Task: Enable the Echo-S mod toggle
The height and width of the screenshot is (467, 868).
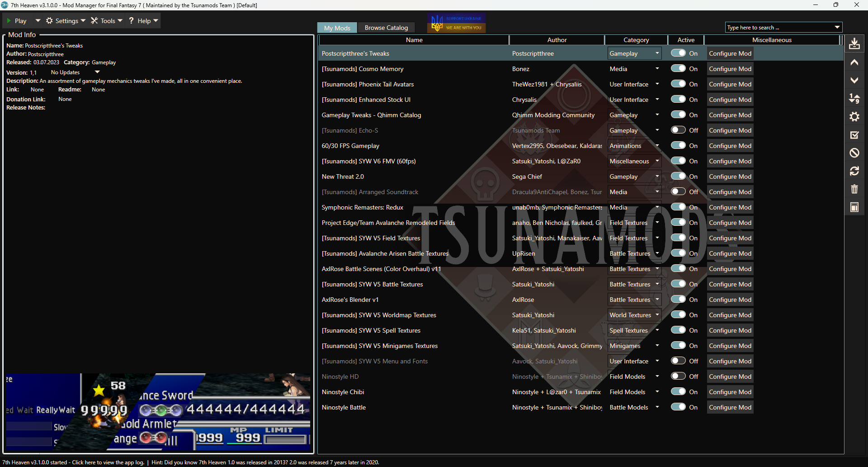Action: coord(678,130)
